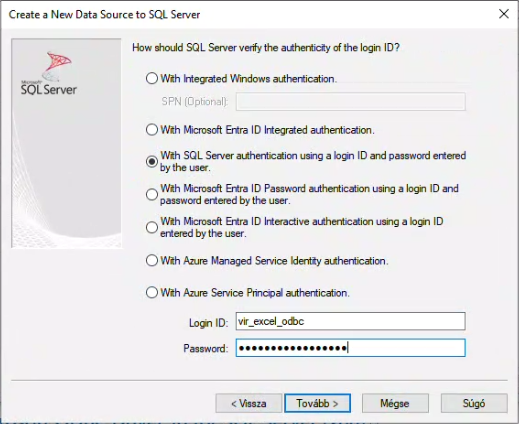Cancel the wizard with Mégse
The image size is (519, 424).
click(x=395, y=403)
